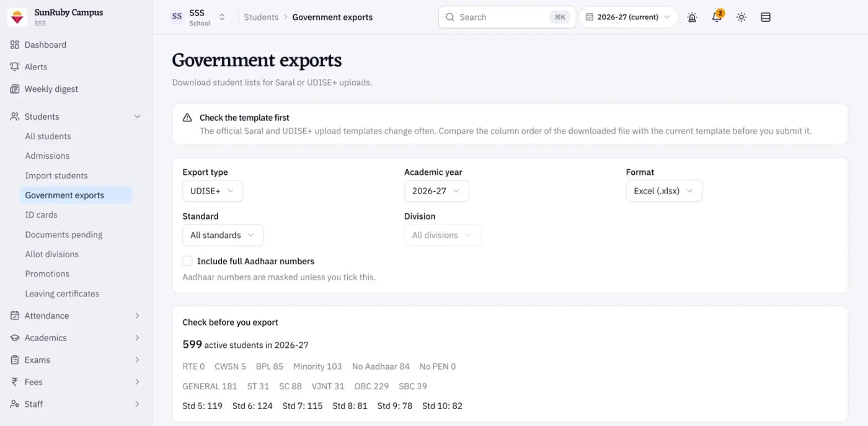The image size is (868, 426).
Task: Click calendar icon in academic year selector
Action: (590, 17)
